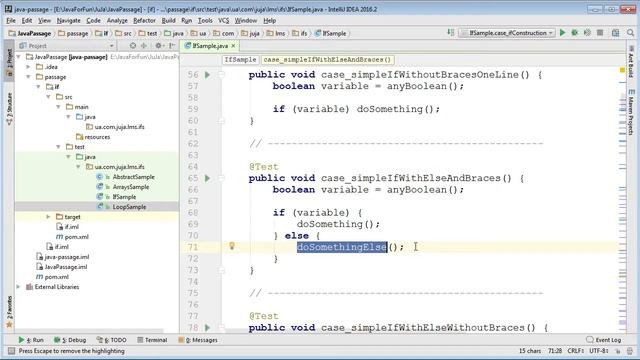Click the IfSample class breadcrumb above editor
The image size is (640, 360).
(x=240, y=60)
